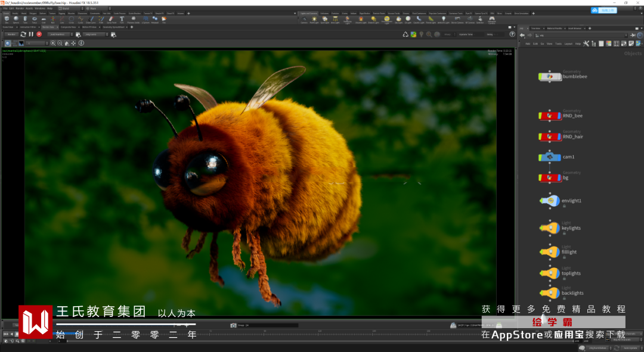The width and height of the screenshot is (644, 352).
Task: Open render view help
Action: click(512, 35)
